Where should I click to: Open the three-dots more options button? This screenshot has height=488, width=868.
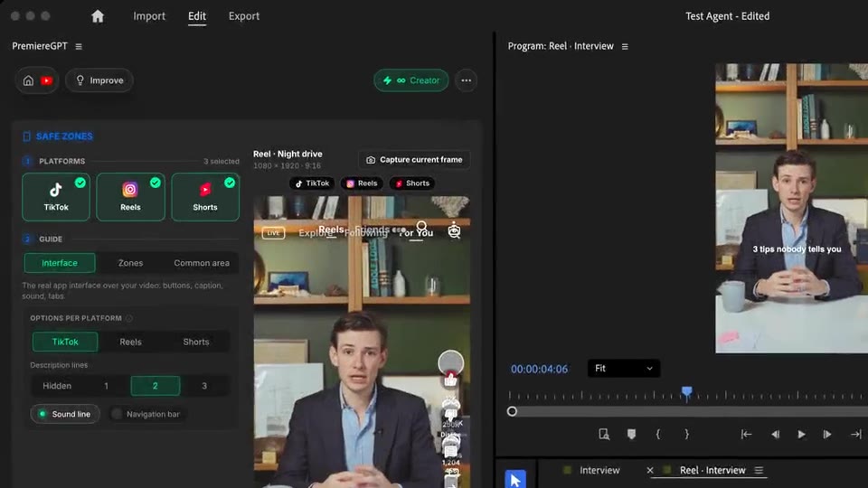467,80
